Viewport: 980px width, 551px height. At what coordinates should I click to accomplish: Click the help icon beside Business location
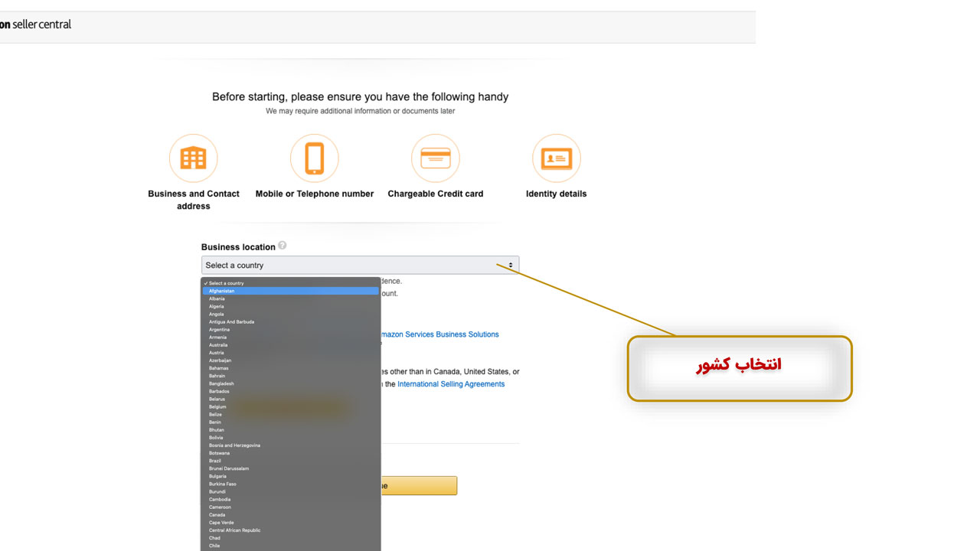click(283, 246)
